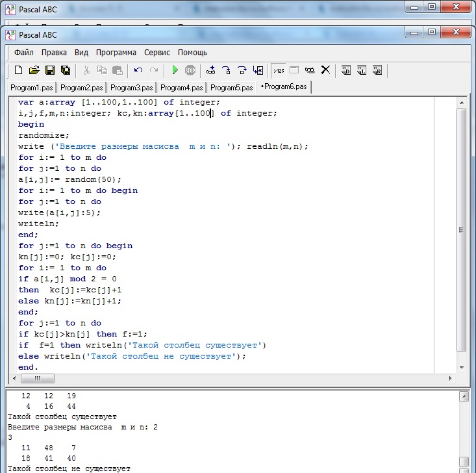Switch to the Program4.pas tab
The height and width of the screenshot is (473, 476).
[182, 87]
